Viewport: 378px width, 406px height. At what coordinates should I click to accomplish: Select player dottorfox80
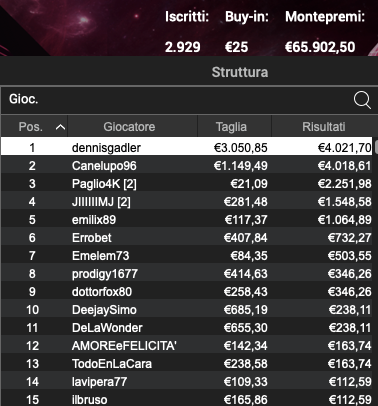[x=187, y=292]
